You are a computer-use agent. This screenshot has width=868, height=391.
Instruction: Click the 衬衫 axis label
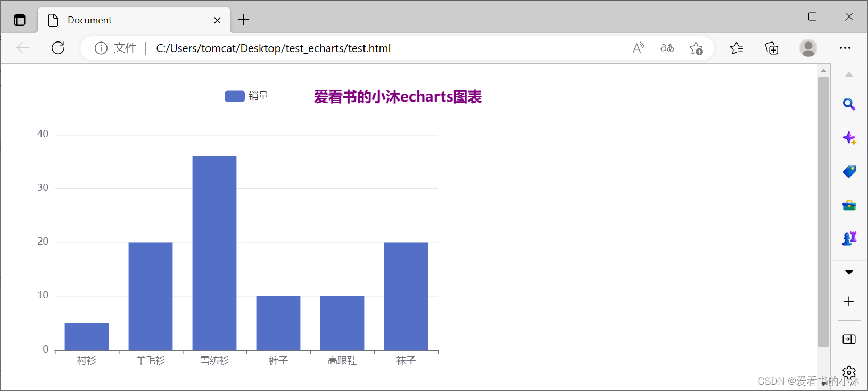[87, 361]
